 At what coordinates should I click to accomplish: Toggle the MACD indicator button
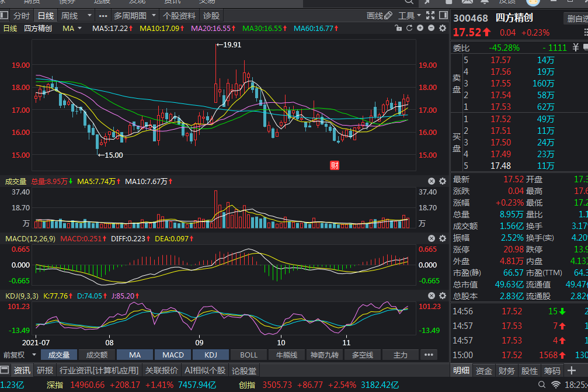pos(173,355)
